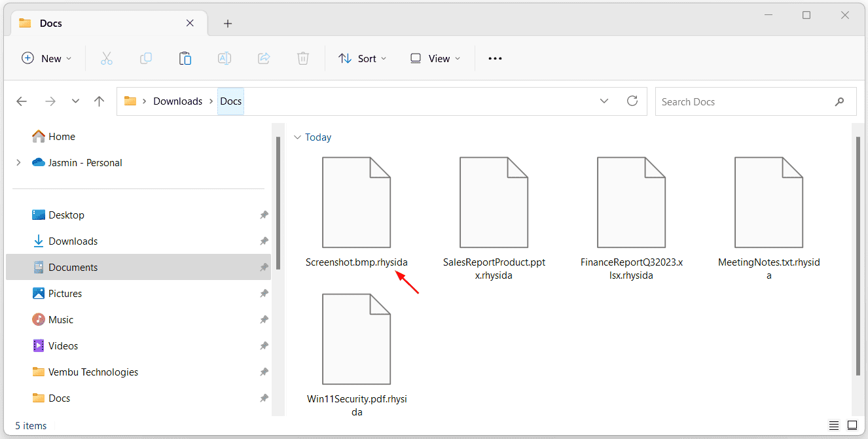Click pin icon beside Downloads

click(264, 241)
